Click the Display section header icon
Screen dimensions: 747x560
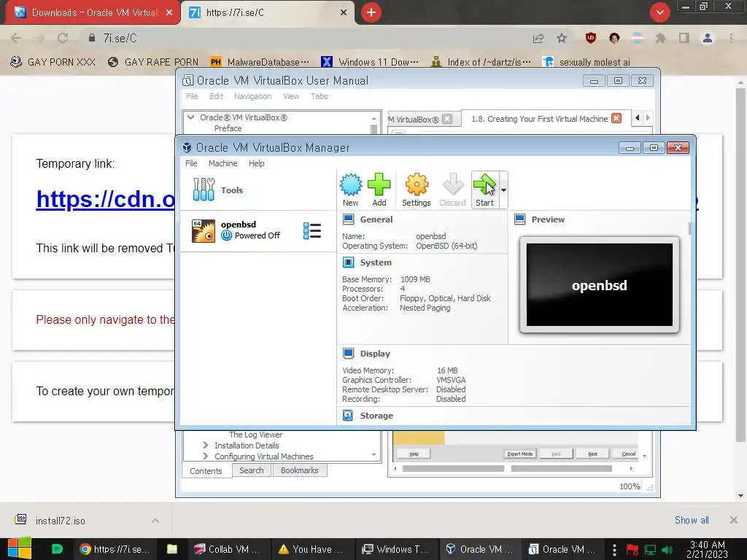[348, 354]
